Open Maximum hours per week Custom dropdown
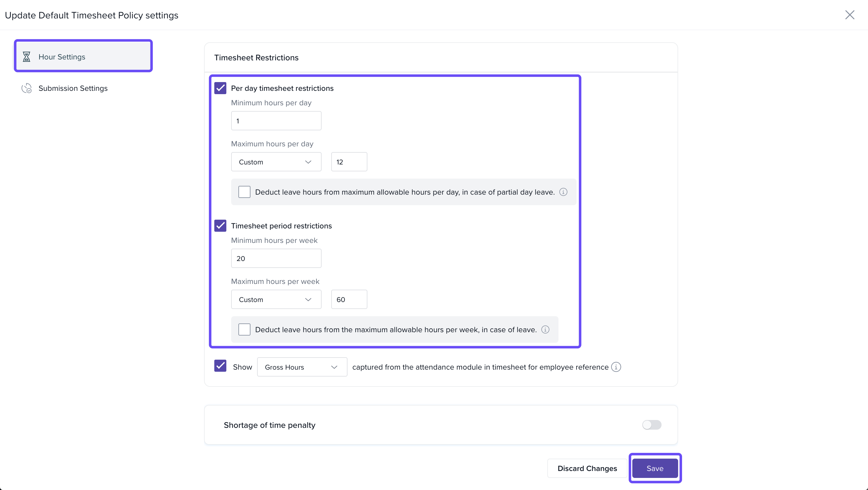The width and height of the screenshot is (868, 490). pyautogui.click(x=276, y=300)
